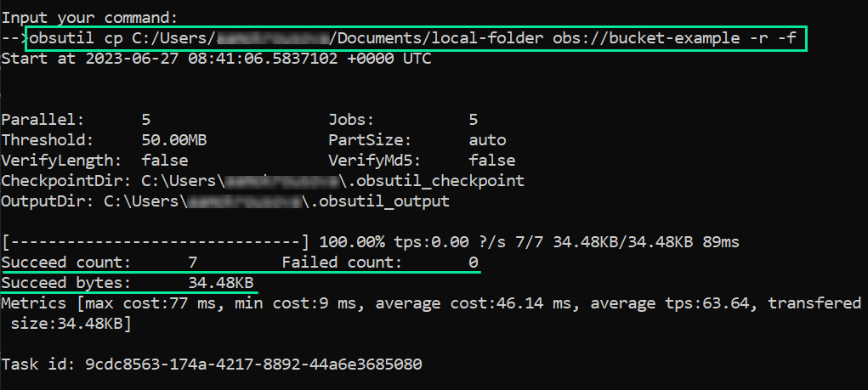Click the PartSize value auto

pyautogui.click(x=487, y=140)
